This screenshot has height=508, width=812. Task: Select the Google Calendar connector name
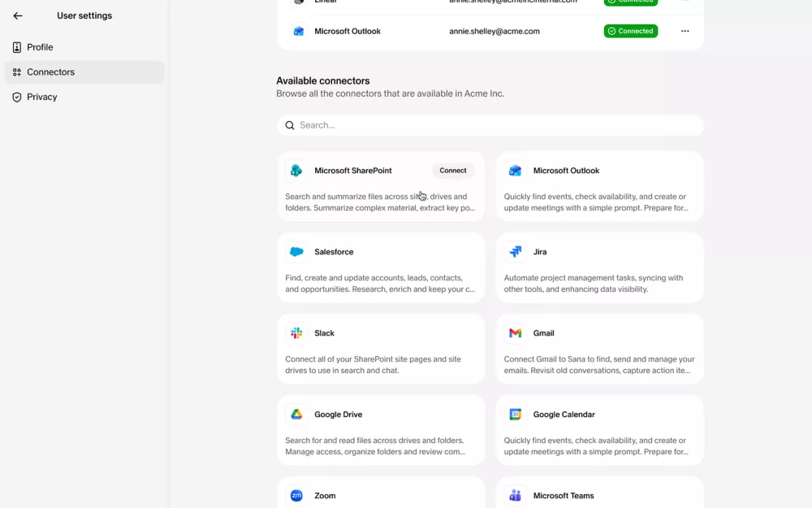(x=564, y=415)
